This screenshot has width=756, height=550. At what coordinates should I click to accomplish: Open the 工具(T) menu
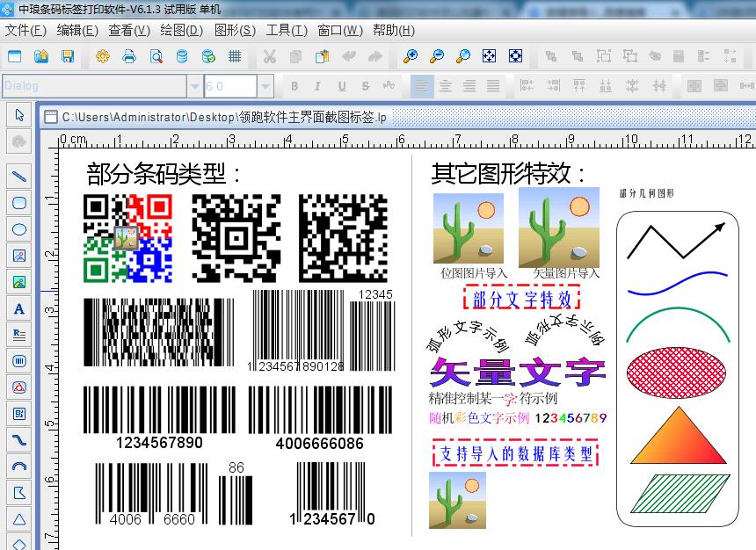point(287,31)
